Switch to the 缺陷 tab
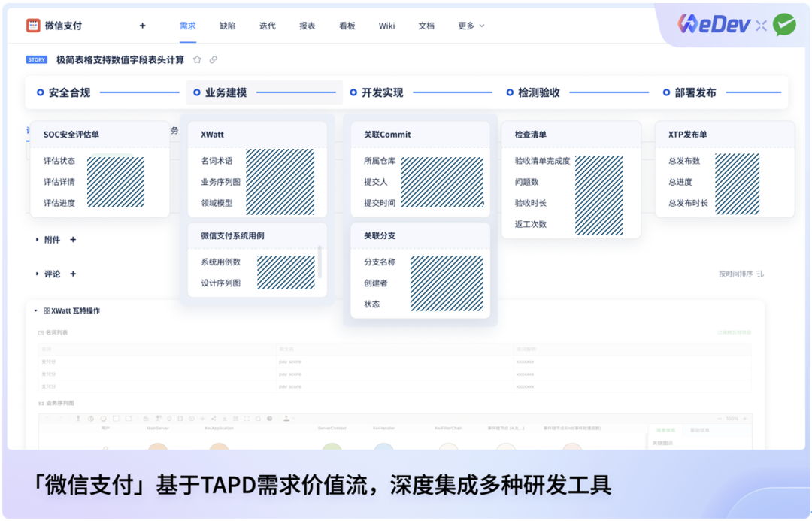The image size is (812, 521). (x=227, y=26)
